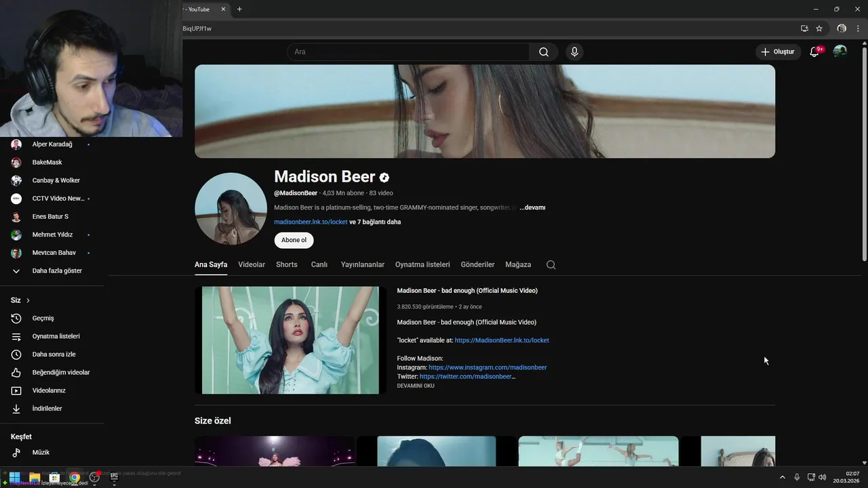868x488 pixels.
Task: Open File Explorer from the taskbar
Action: coord(35,477)
